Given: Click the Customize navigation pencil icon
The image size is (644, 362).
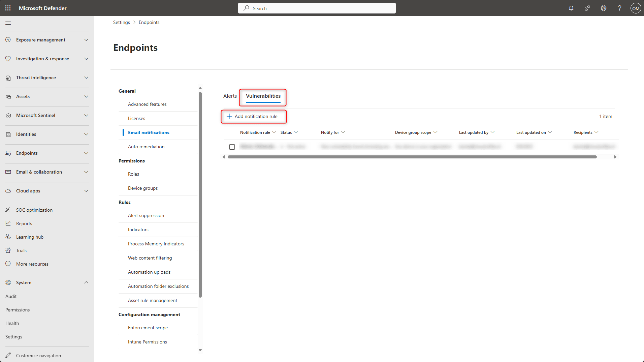Looking at the screenshot, I should tap(8, 355).
